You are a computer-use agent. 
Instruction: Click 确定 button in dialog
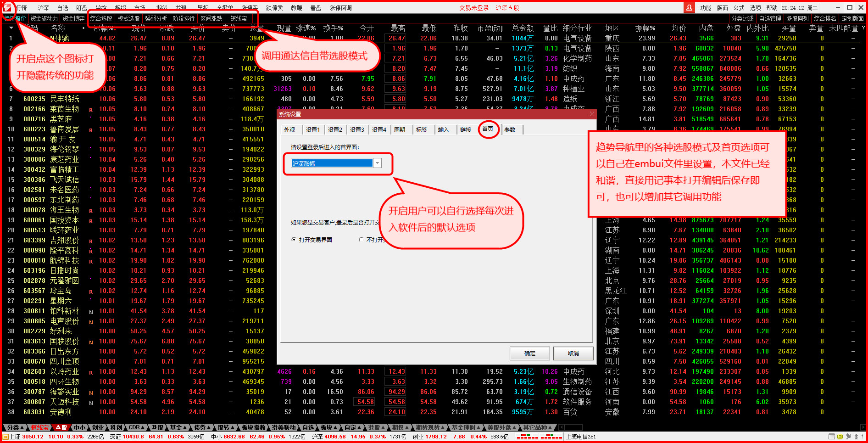coord(529,353)
